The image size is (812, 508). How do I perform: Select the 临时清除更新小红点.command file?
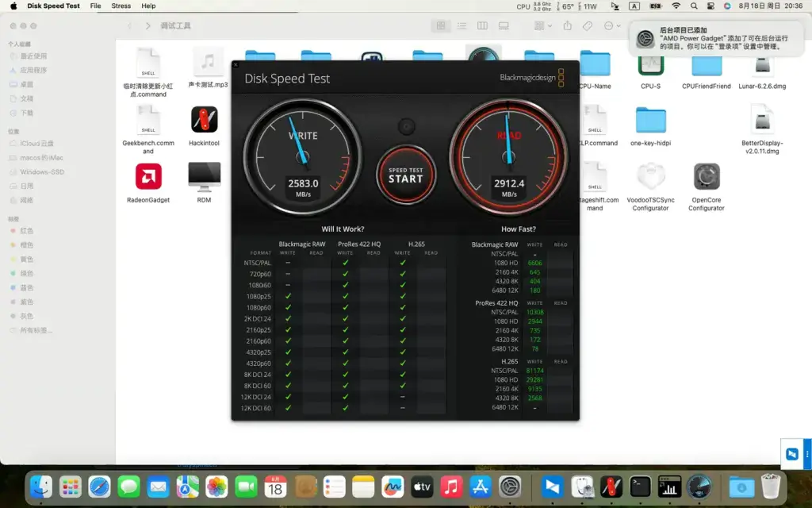tap(148, 72)
